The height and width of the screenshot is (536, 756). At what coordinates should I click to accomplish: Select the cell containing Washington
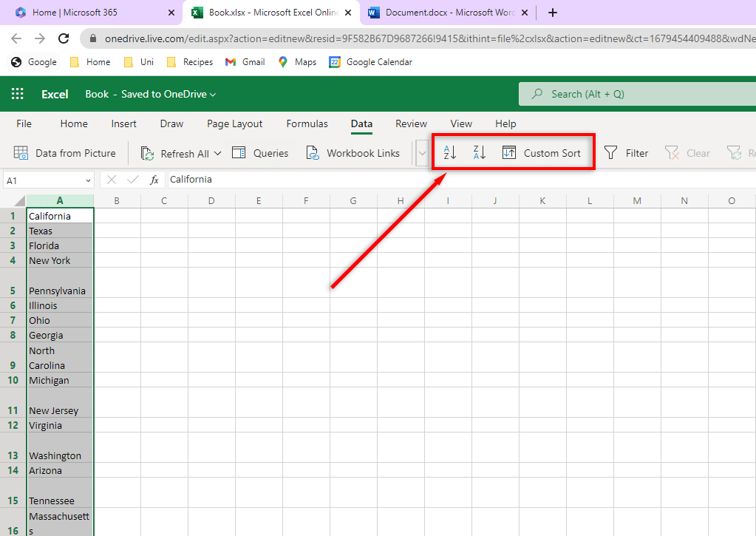pyautogui.click(x=60, y=447)
